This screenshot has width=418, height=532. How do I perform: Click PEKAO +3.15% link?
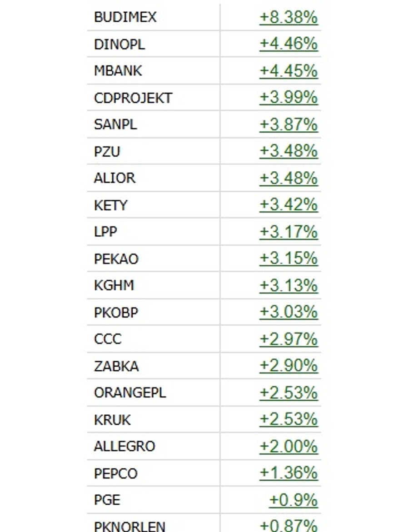coord(289,259)
